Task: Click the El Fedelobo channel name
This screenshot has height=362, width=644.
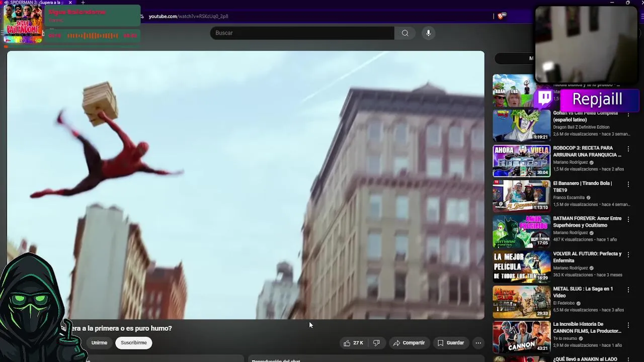Action: coord(563,303)
